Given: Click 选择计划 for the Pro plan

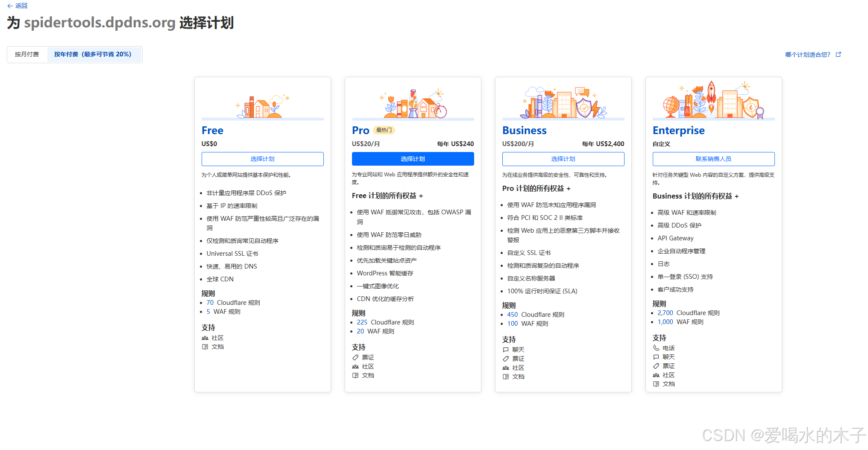Looking at the screenshot, I should coord(413,158).
